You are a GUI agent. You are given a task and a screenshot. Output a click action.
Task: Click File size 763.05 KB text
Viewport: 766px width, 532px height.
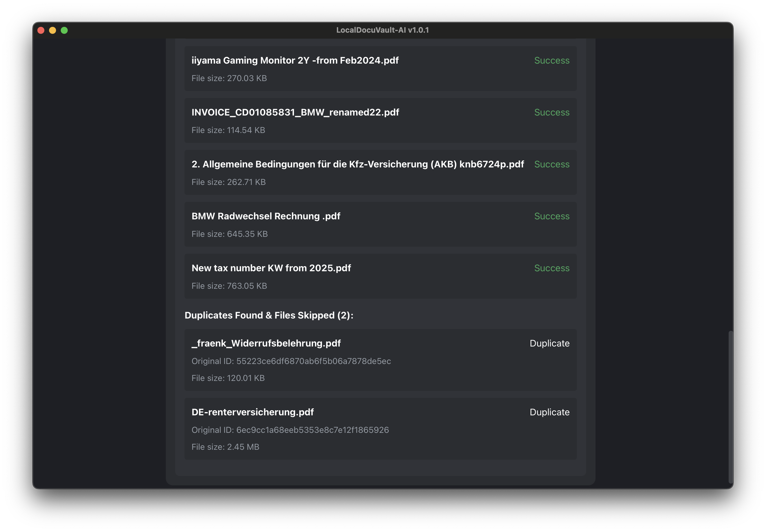[229, 286]
